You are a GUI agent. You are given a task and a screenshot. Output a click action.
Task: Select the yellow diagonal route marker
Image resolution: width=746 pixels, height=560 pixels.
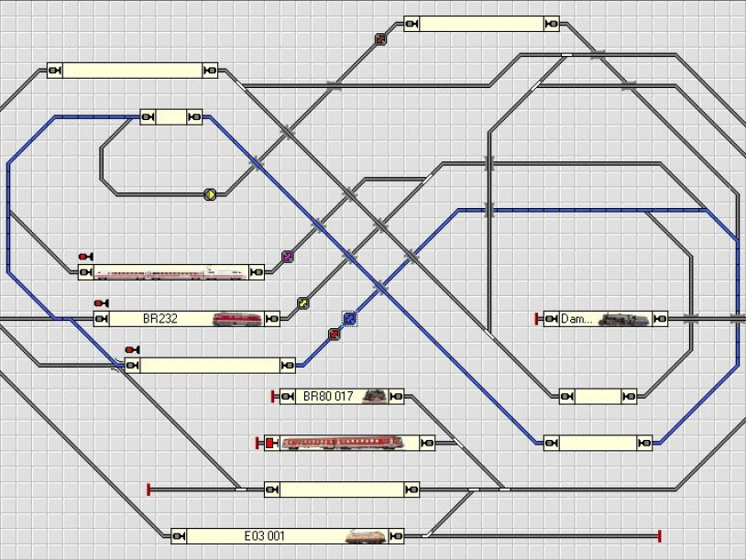[302, 303]
